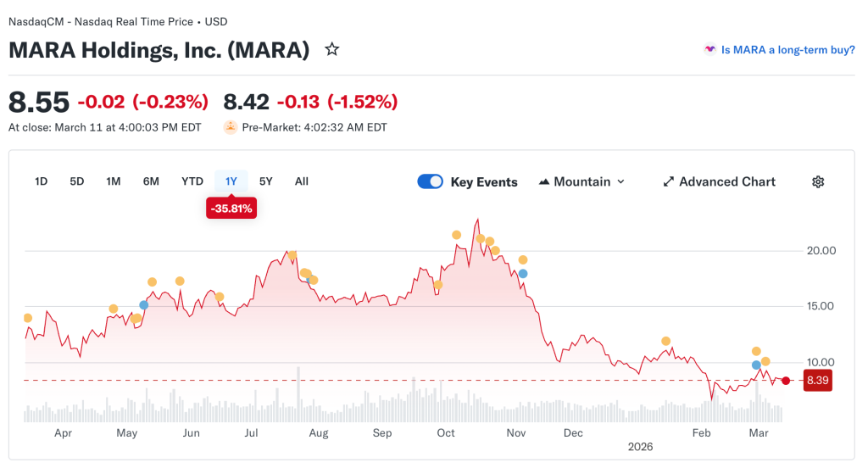Click the expand arrows Advanced Chart icon

point(669,181)
